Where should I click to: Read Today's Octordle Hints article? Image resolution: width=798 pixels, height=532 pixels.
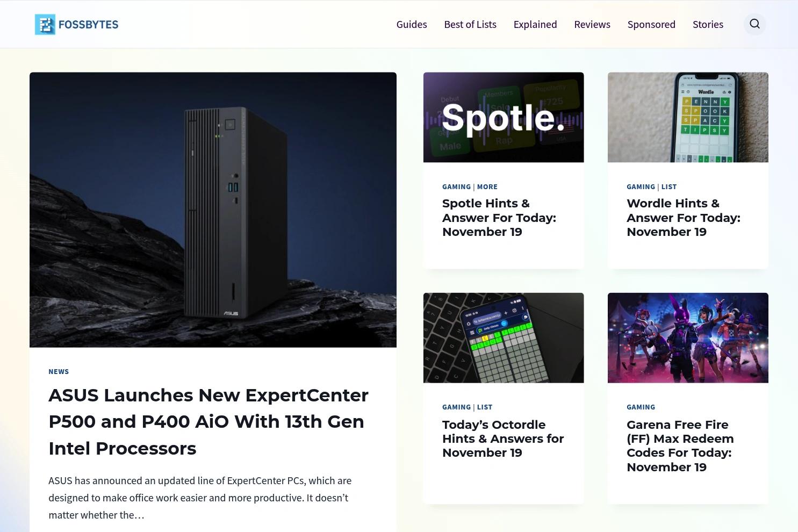coord(503,438)
